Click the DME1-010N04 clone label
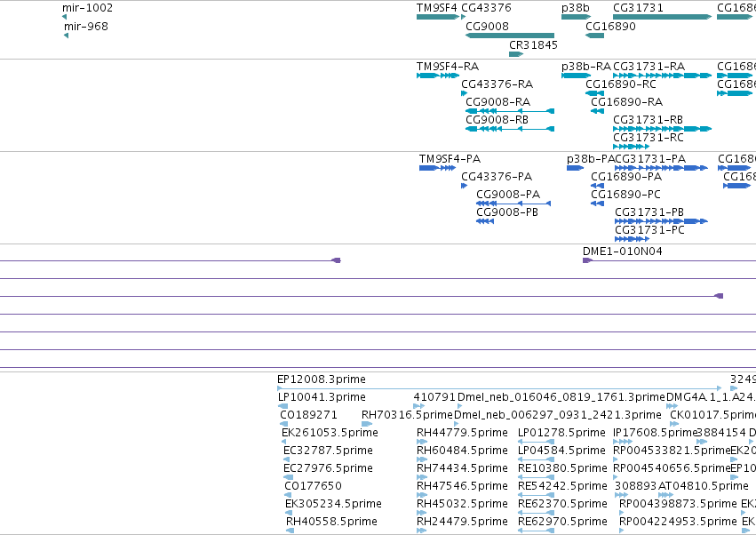The height and width of the screenshot is (535, 756). [622, 251]
